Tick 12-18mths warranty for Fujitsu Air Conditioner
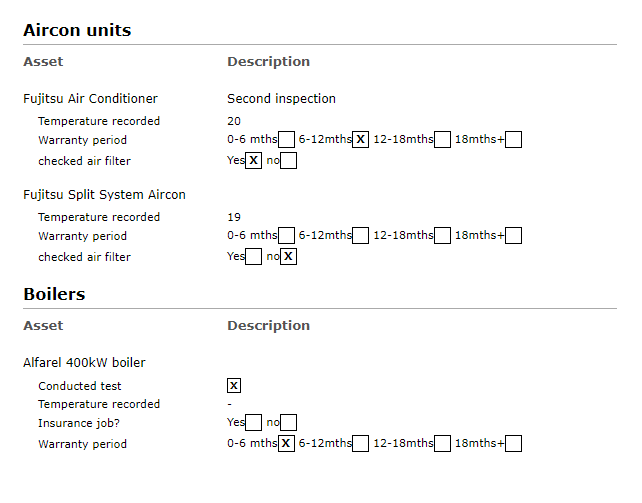The height and width of the screenshot is (503, 642). pos(442,140)
